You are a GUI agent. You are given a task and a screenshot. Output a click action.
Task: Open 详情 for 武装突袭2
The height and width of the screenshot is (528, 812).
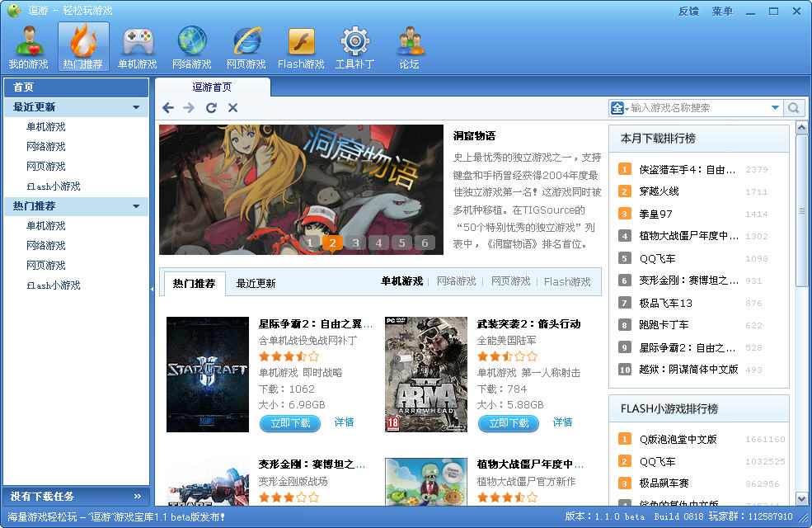click(x=562, y=422)
